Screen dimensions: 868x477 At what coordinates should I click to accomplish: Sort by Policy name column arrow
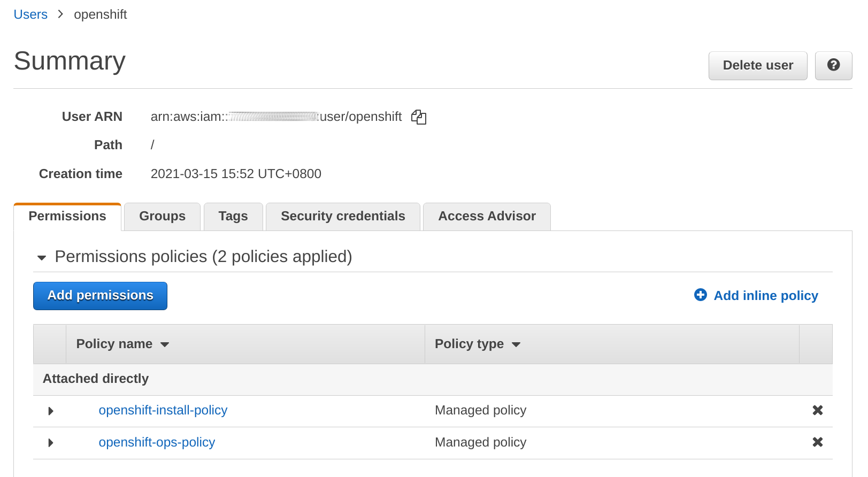[x=165, y=344]
